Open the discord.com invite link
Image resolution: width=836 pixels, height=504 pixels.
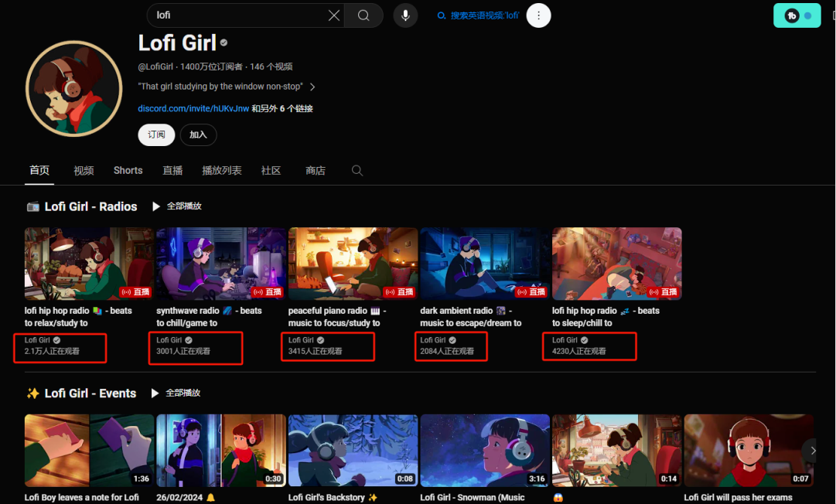click(x=193, y=109)
